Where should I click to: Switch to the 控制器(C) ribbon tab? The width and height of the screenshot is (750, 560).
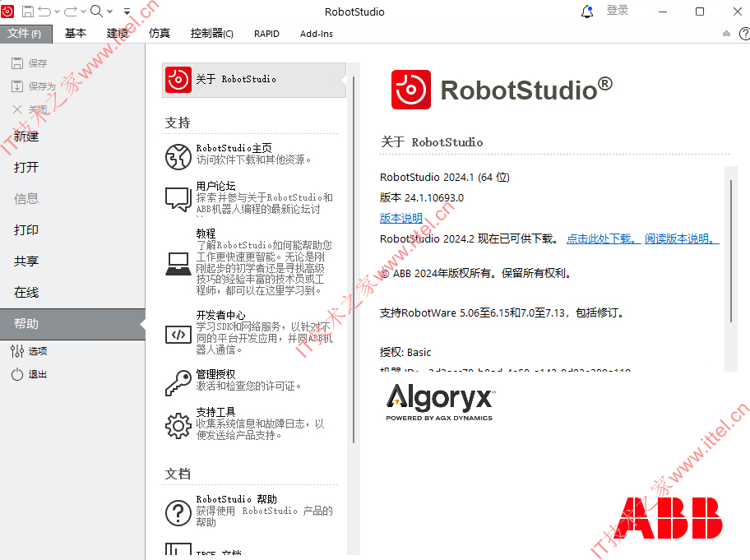(x=212, y=34)
